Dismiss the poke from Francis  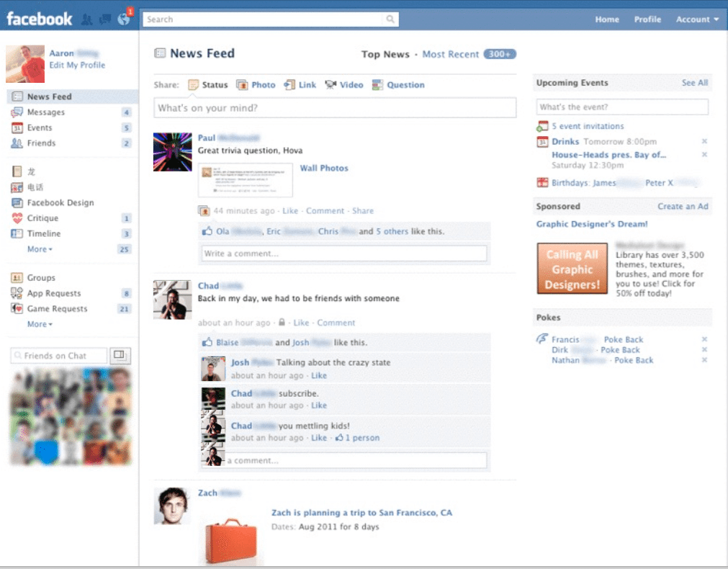tap(704, 339)
